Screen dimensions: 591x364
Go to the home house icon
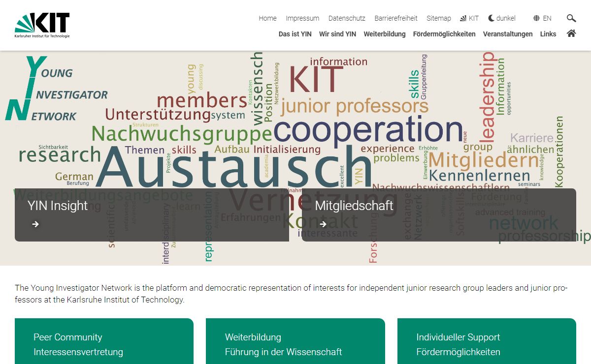click(x=571, y=33)
